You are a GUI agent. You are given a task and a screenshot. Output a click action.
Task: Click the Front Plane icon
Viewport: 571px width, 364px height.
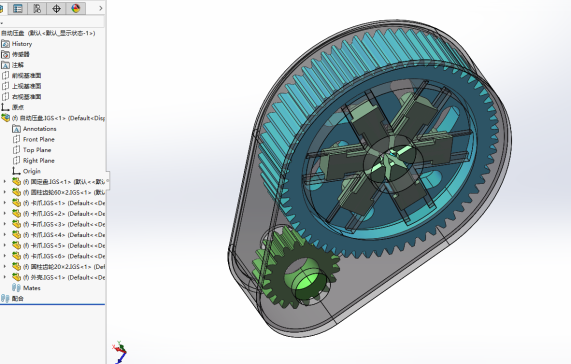tap(16, 139)
